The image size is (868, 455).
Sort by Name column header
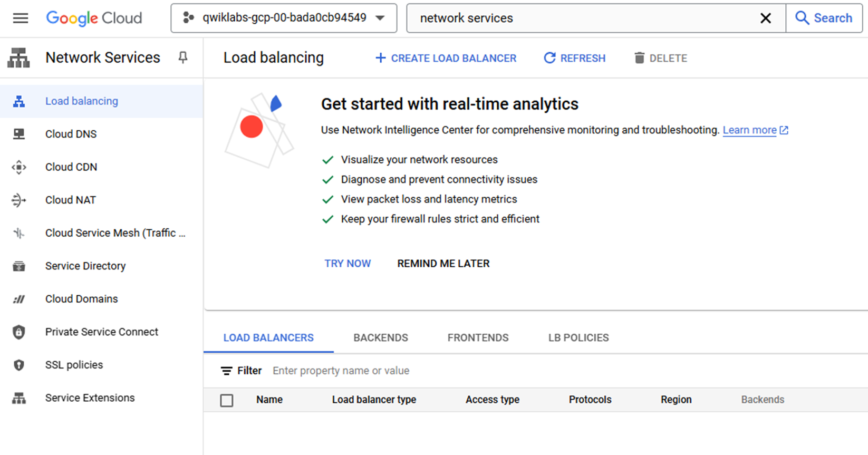point(269,400)
